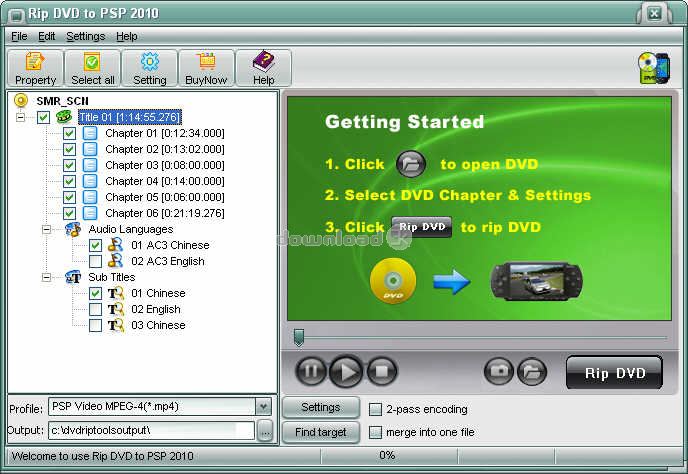Select Chapter 02 [0:13:02.000] row text

[165, 149]
